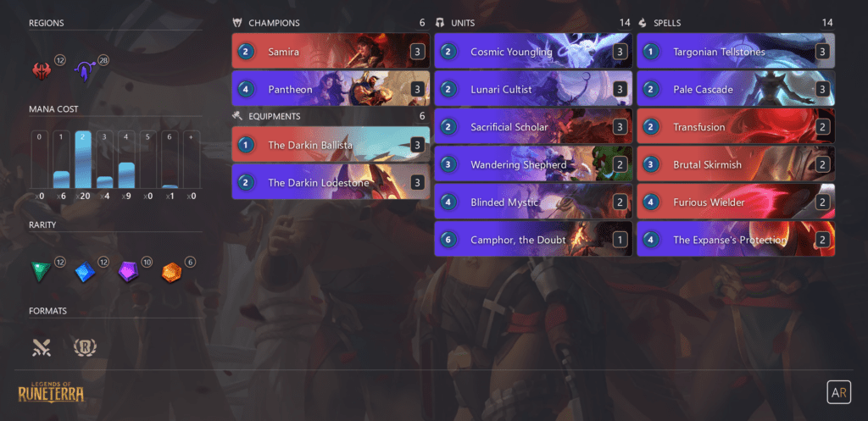
Task: Click the Furious Wielder spell card
Action: [x=736, y=202]
